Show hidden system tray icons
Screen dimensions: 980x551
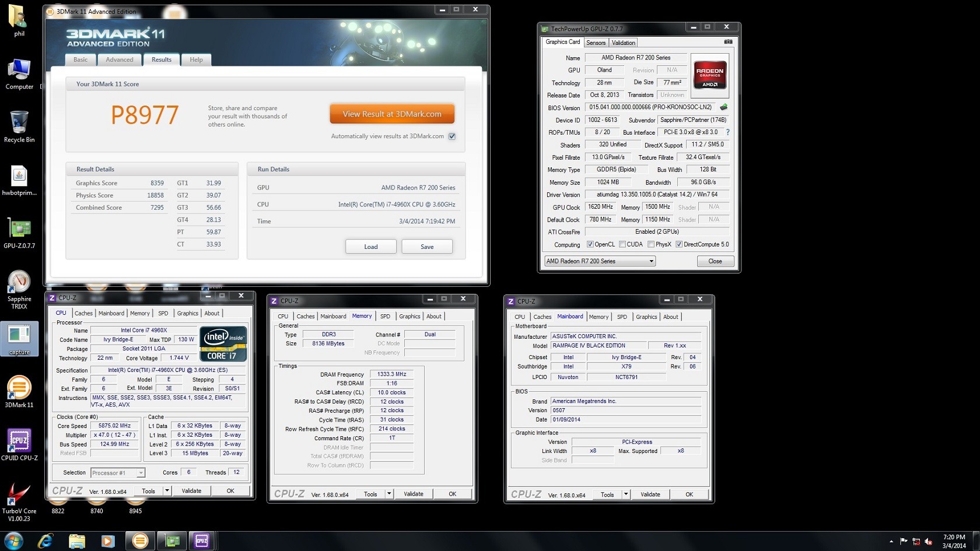[891, 542]
